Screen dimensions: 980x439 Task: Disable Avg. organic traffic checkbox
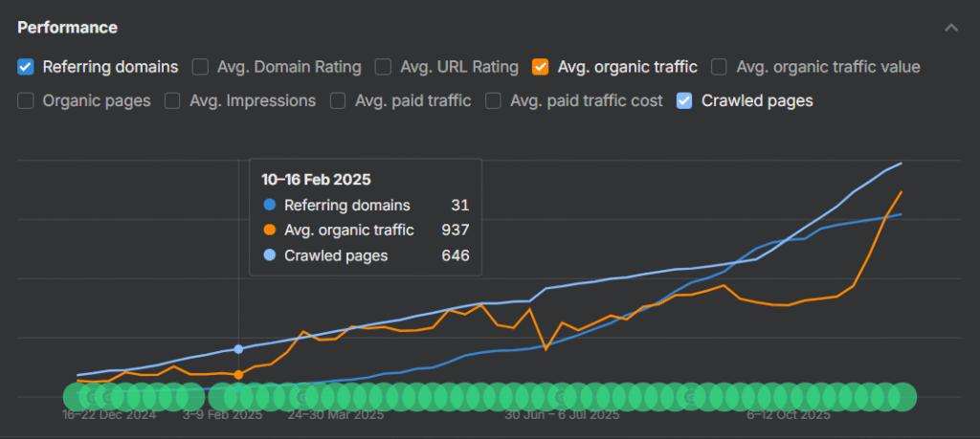(541, 67)
